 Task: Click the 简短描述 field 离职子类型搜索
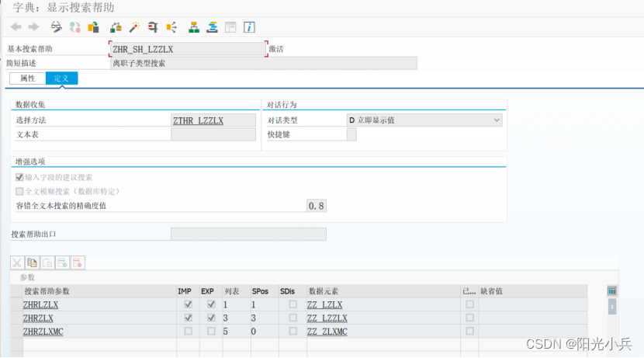[x=264, y=64]
